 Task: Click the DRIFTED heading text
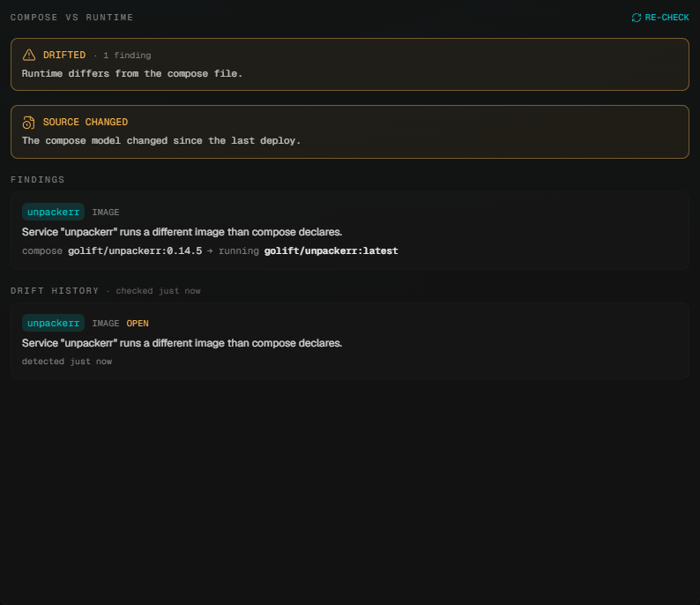pos(64,55)
